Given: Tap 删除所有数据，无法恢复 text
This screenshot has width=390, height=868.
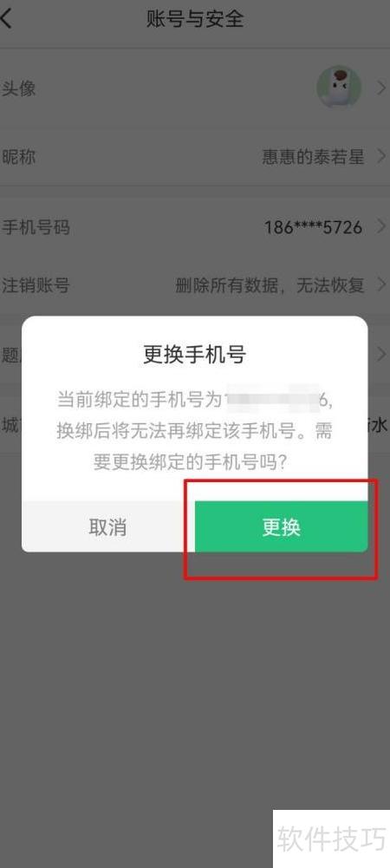Looking at the screenshot, I should click(x=270, y=285).
